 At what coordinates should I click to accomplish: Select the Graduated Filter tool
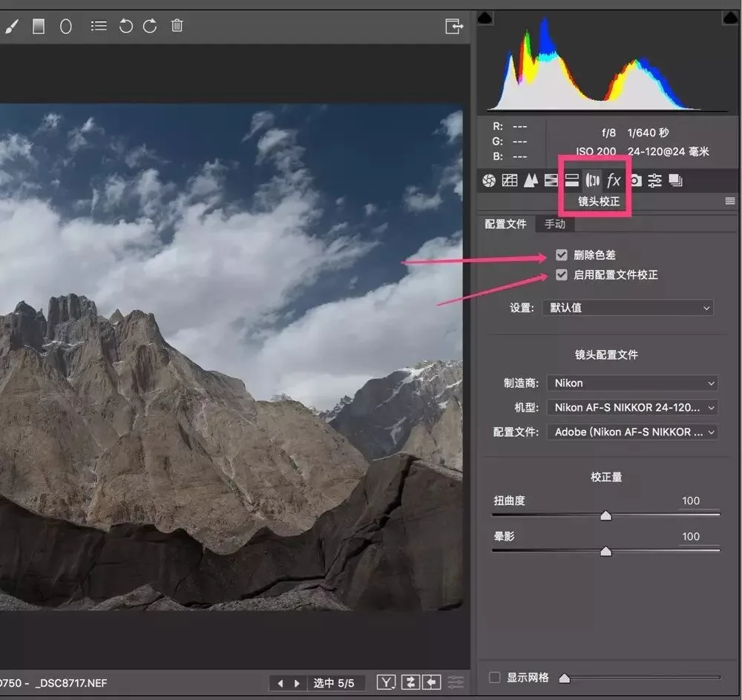39,26
